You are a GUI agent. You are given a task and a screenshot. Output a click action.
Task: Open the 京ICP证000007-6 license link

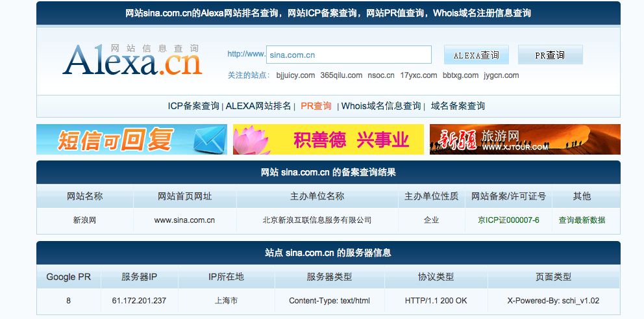[508, 220]
